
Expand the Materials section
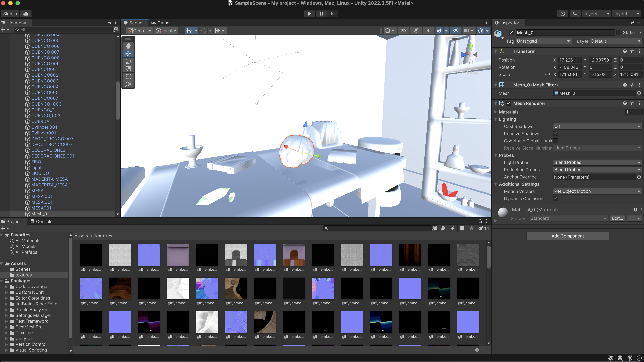click(x=496, y=112)
